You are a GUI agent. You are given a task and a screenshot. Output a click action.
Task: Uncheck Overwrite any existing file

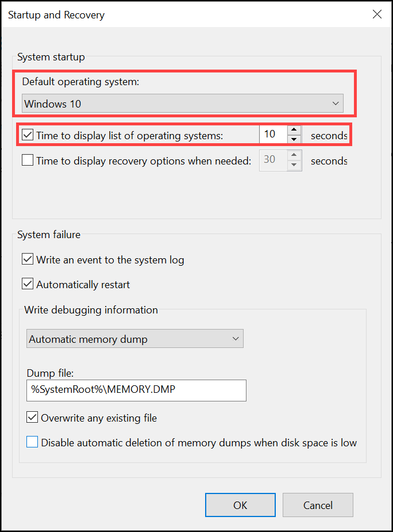(32, 418)
